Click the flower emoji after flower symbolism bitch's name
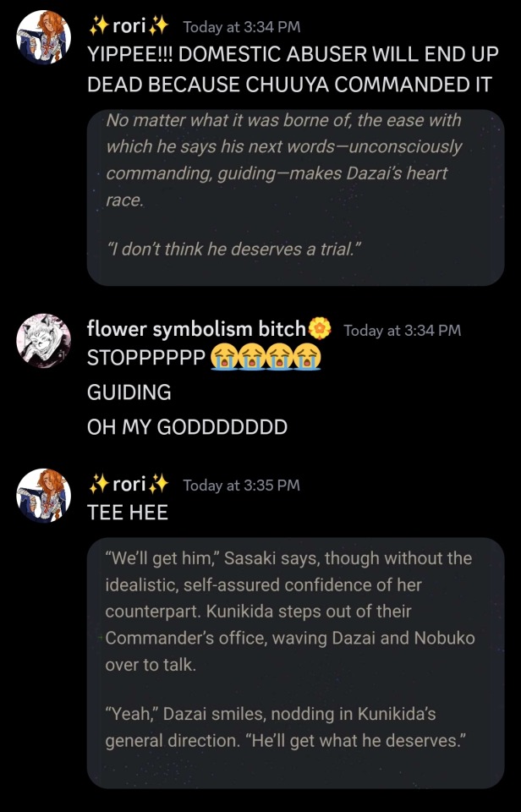This screenshot has height=812, width=521. [320, 329]
